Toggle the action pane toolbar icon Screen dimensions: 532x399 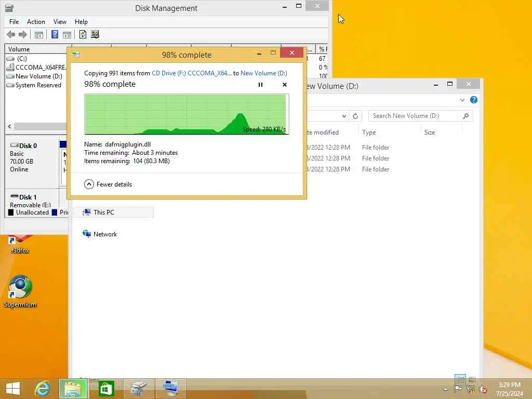click(67, 35)
